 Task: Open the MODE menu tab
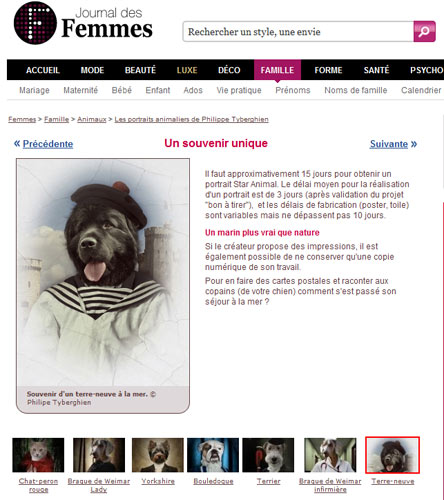point(92,70)
